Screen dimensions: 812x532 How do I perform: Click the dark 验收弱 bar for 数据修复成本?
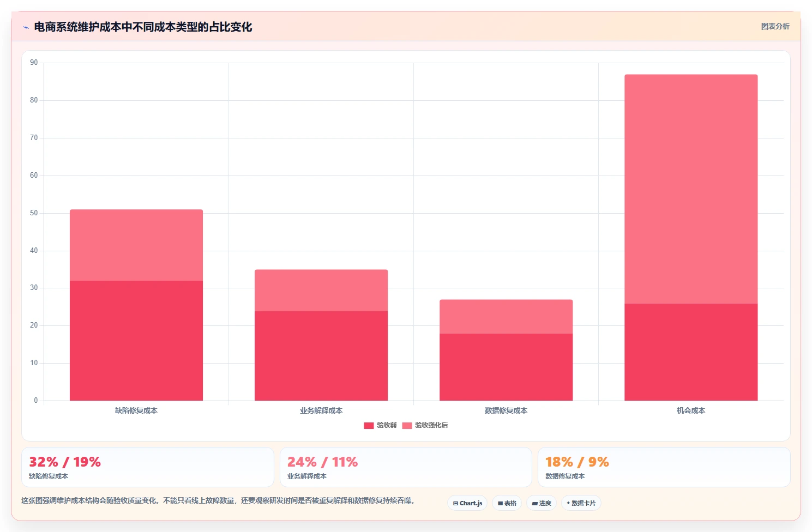[x=506, y=367]
